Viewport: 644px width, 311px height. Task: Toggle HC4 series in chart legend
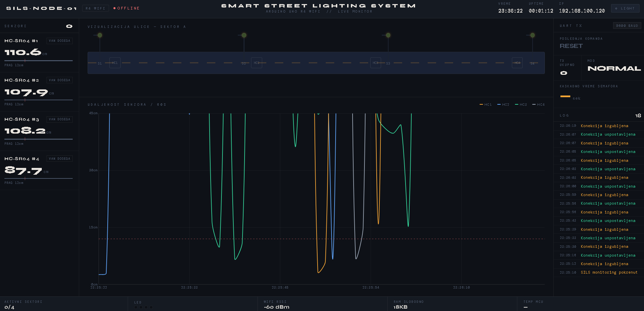(x=538, y=105)
